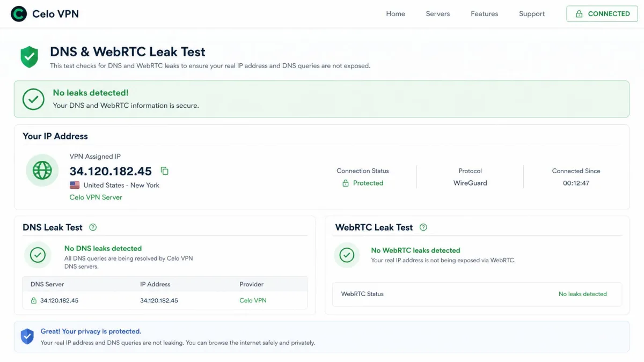The width and height of the screenshot is (644, 362).
Task: Click the No DNS leaks detected text
Action: coord(103,248)
